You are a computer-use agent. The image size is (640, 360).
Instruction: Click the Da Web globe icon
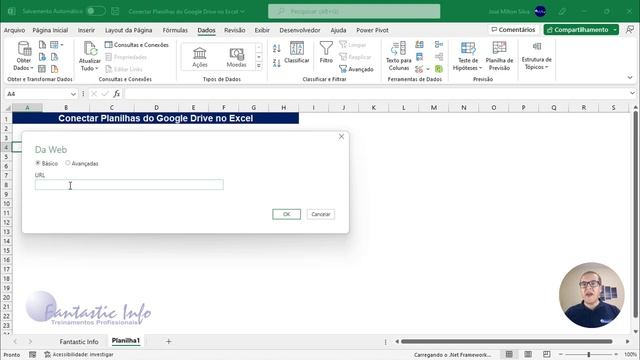(42, 57)
